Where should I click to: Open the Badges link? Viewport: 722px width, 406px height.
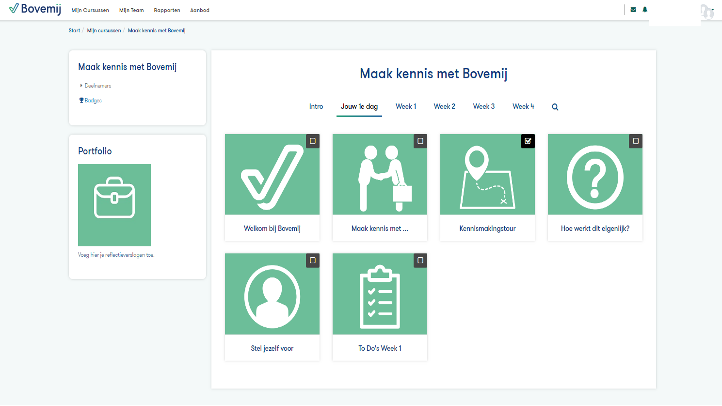(92, 100)
